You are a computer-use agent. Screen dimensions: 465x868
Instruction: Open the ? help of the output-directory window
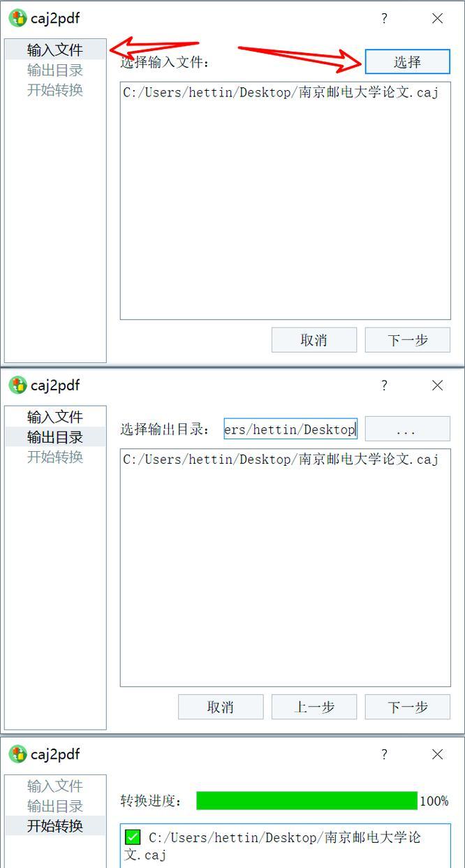[384, 385]
